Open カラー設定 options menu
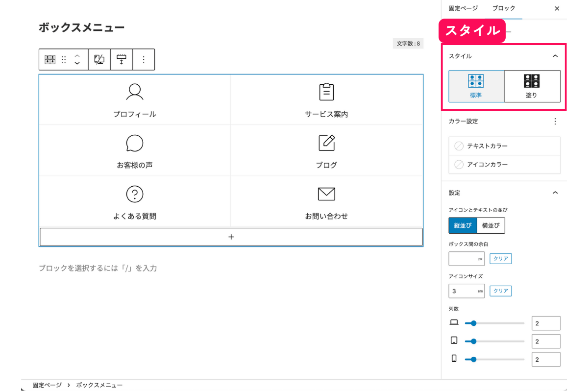 [x=555, y=121]
